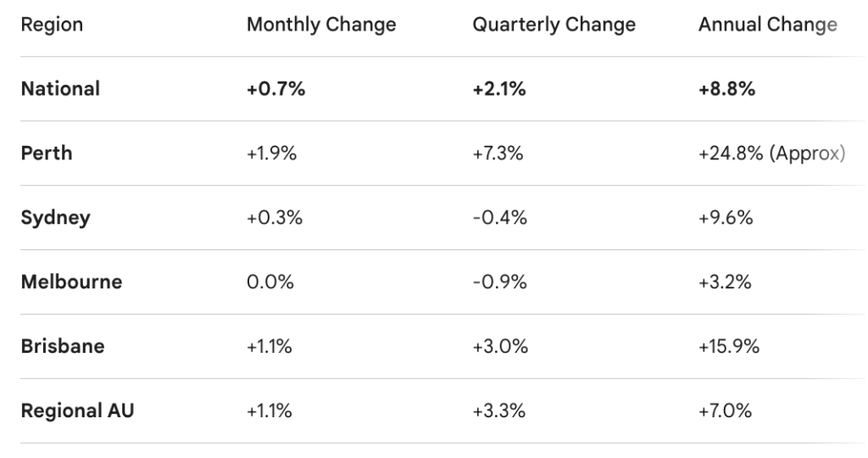Viewport: 868px width, 458px height.
Task: Click the Sydney row label
Action: [x=55, y=217]
